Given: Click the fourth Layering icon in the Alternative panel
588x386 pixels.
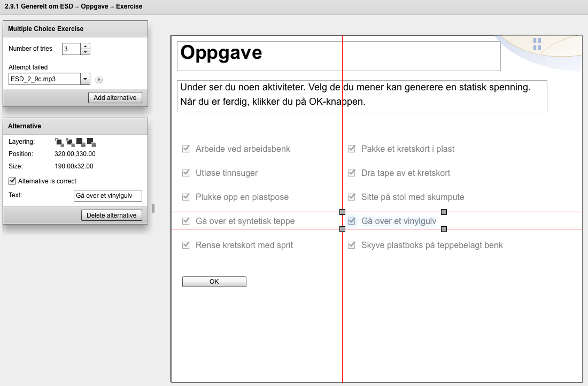Looking at the screenshot, I should click(x=91, y=142).
